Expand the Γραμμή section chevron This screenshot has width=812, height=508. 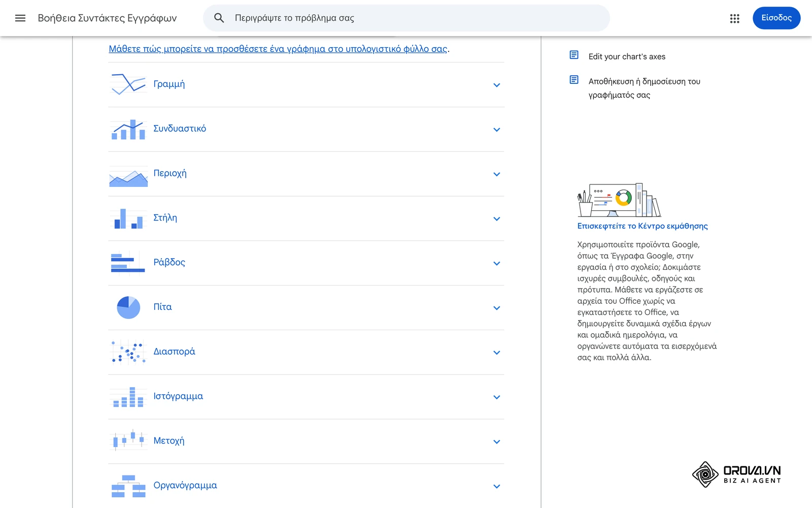(497, 85)
